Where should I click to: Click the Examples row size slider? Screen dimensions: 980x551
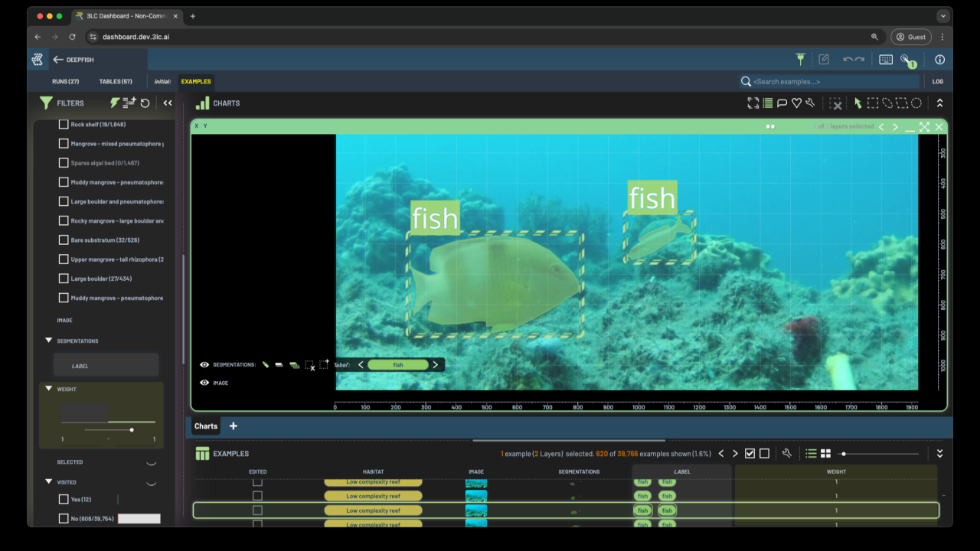[x=843, y=454]
